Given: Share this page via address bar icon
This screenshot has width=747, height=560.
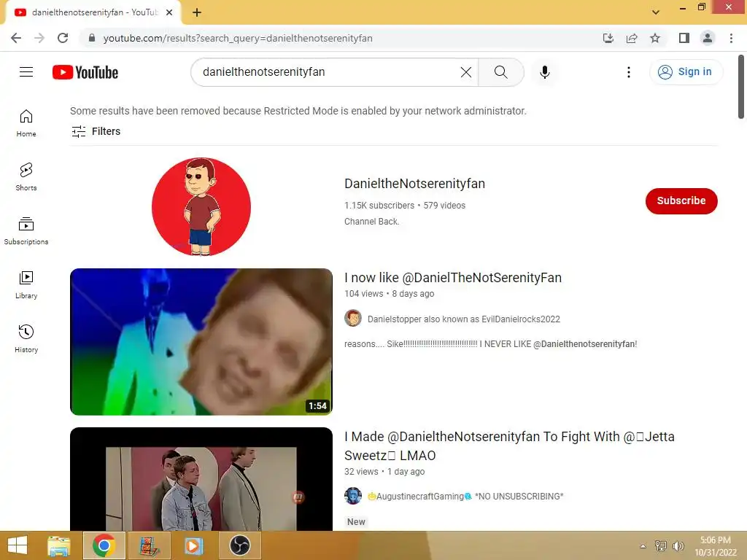Looking at the screenshot, I should [x=632, y=38].
